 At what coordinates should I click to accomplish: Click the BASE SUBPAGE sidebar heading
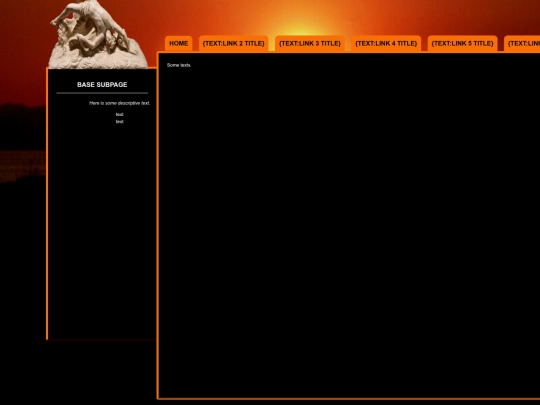pos(102,85)
